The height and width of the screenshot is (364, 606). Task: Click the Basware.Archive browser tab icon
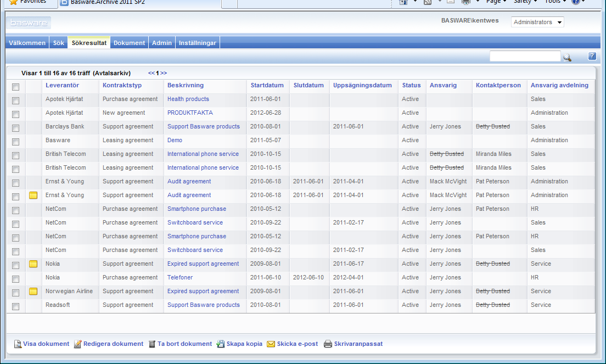click(x=65, y=2)
